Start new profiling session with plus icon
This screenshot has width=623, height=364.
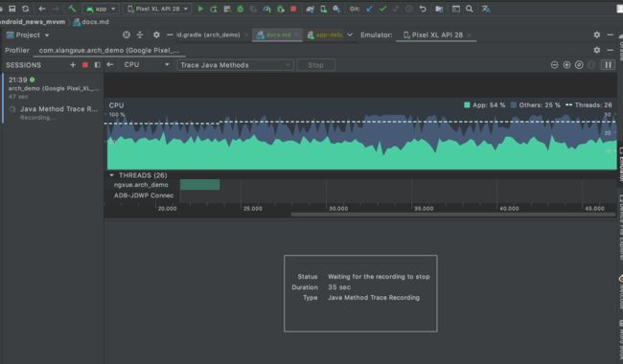point(73,65)
